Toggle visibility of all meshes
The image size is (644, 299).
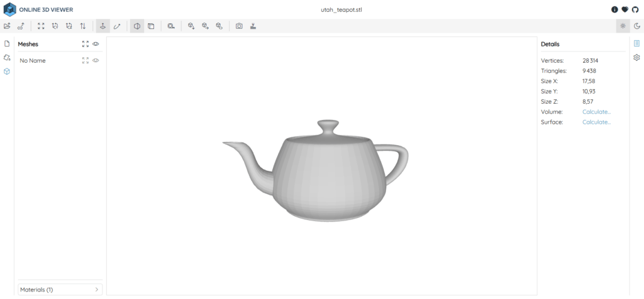pos(96,44)
